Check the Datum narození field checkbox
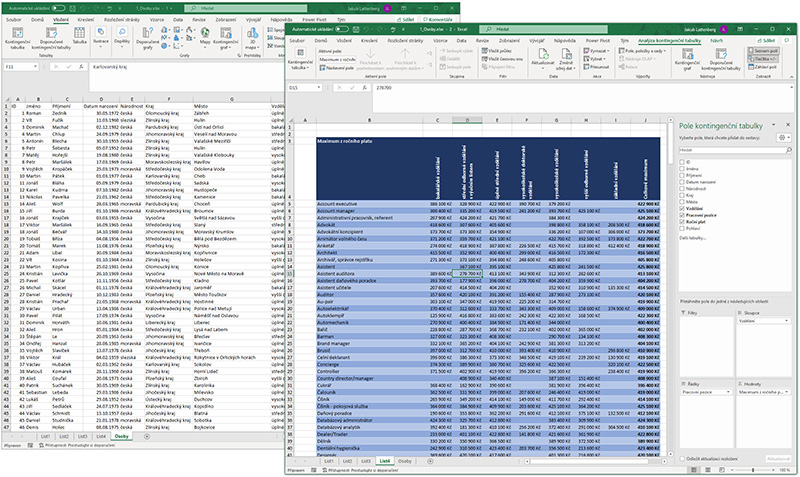The width and height of the screenshot is (800, 477). coord(682,182)
